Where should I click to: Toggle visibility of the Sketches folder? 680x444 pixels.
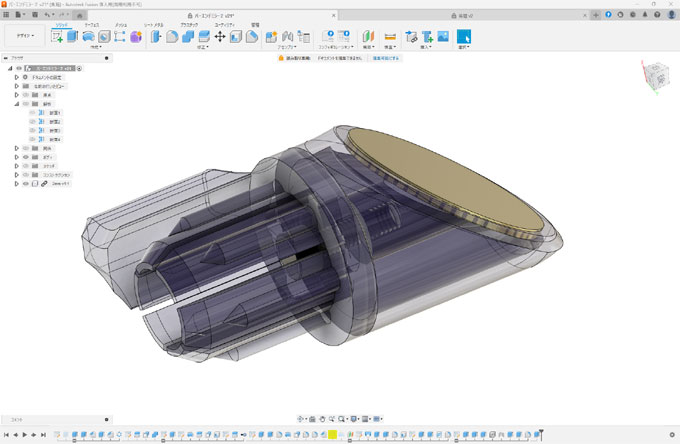coord(26,166)
